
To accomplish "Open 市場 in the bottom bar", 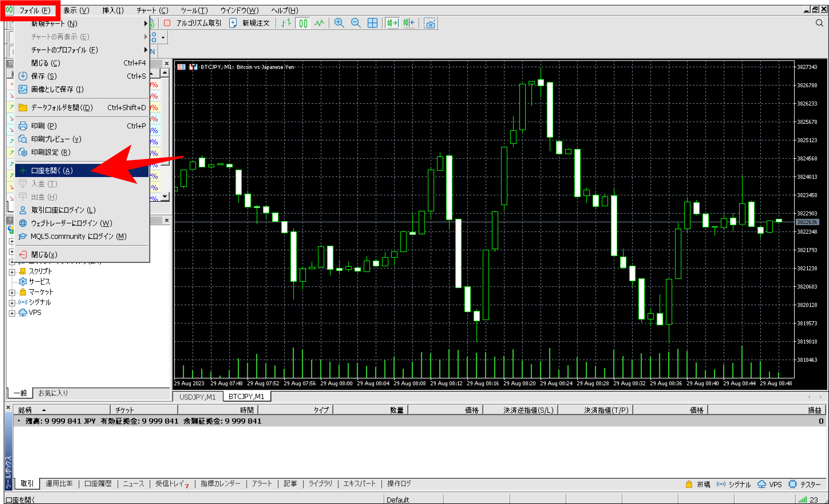I will click(698, 484).
